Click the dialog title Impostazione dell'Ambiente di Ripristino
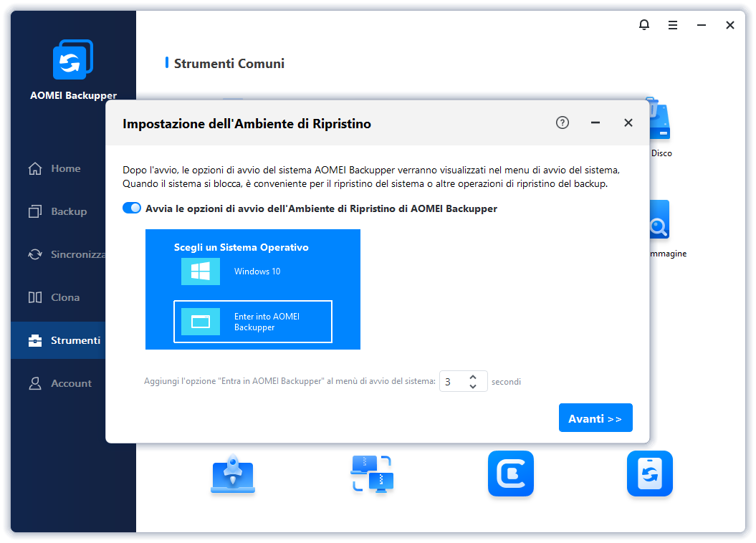 (247, 124)
